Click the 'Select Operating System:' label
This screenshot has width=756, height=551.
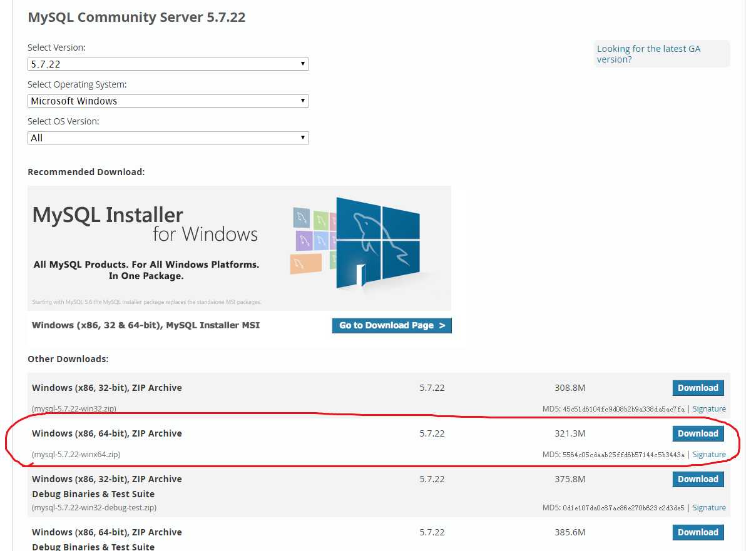(77, 84)
